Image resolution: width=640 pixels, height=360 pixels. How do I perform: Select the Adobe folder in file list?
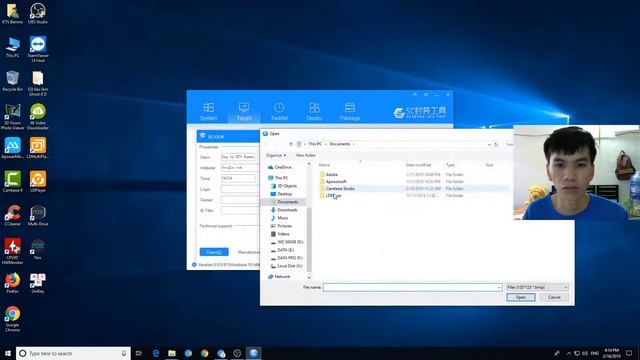coord(331,175)
